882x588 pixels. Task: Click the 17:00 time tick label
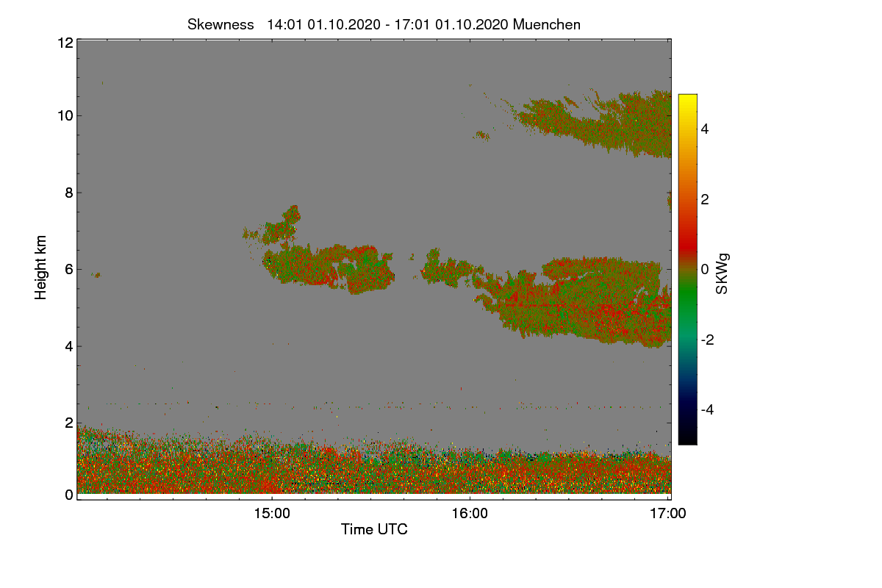coord(668,514)
